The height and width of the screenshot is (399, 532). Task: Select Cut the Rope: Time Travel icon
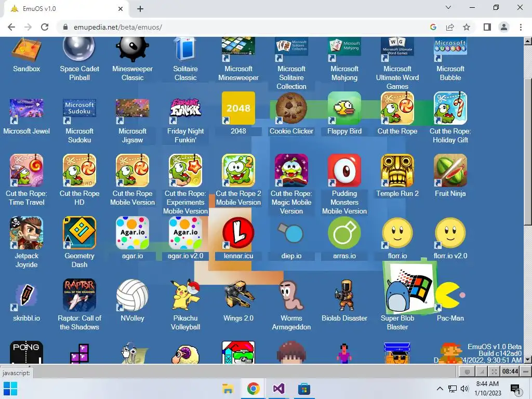tap(26, 170)
